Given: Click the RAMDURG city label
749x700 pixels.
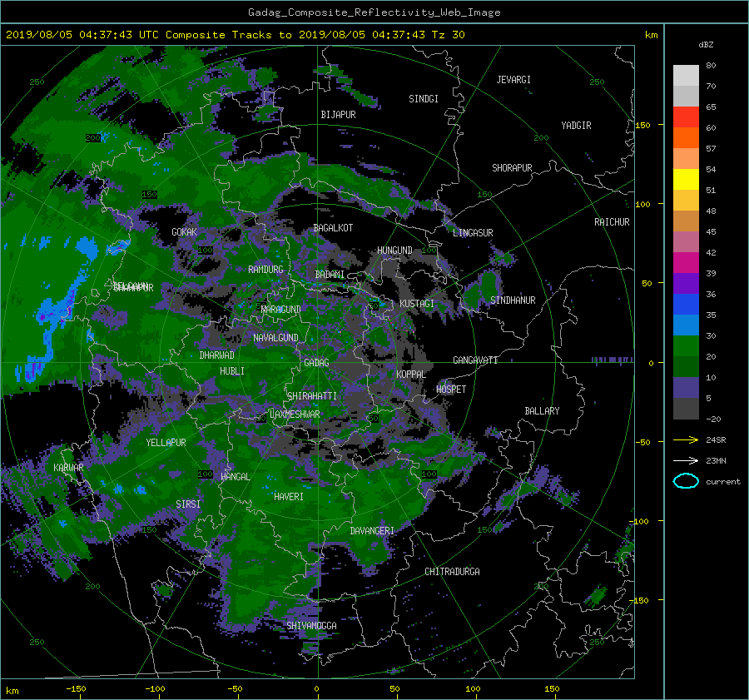Looking at the screenshot, I should point(265,270).
